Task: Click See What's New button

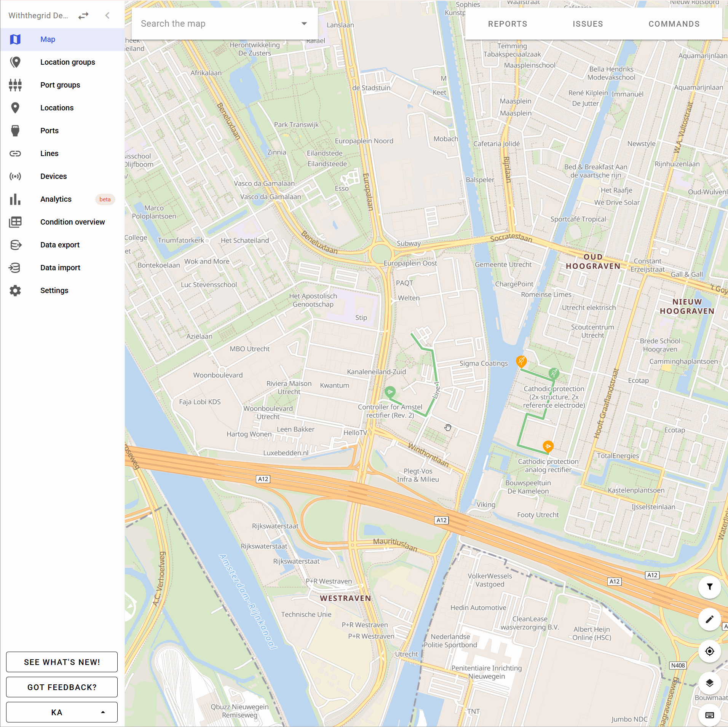Action: click(62, 662)
